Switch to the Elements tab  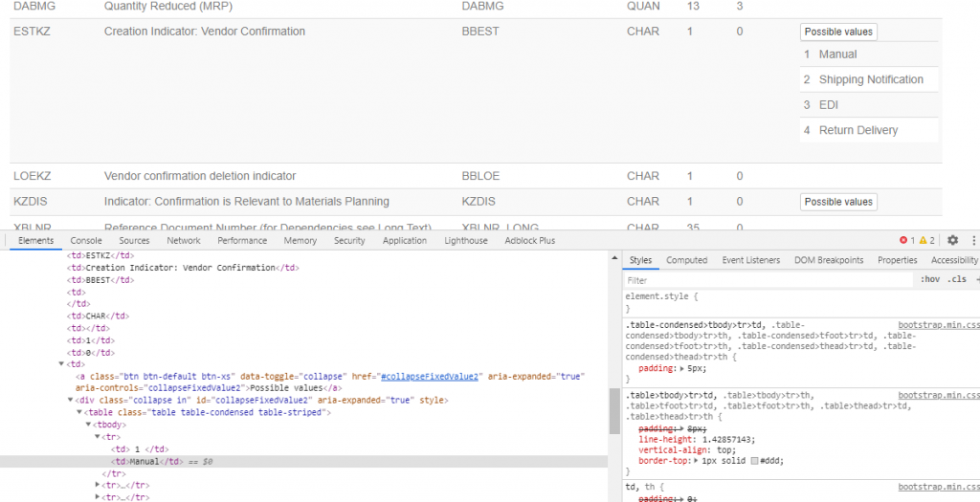(x=35, y=240)
